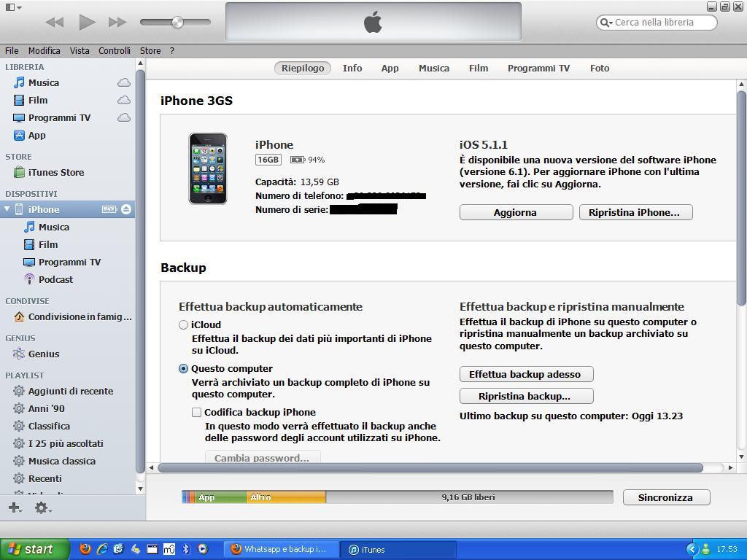Click the rewind previous track button
This screenshot has height=560, width=747.
click(55, 22)
